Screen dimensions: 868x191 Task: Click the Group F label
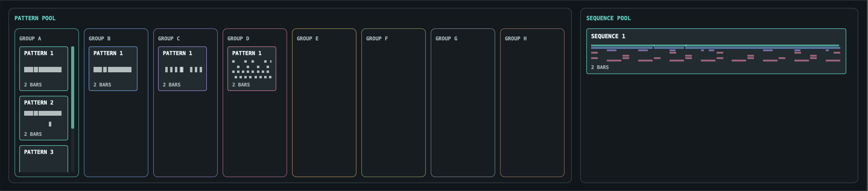point(377,38)
